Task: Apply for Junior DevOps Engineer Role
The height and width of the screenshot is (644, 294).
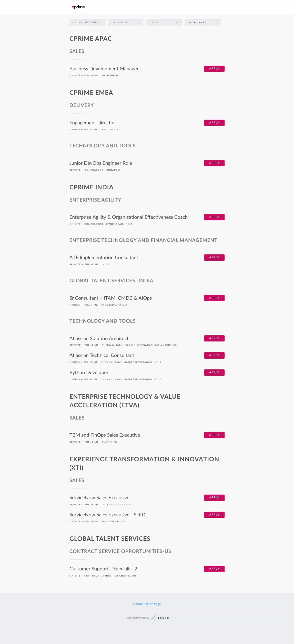Action: pyautogui.click(x=214, y=163)
